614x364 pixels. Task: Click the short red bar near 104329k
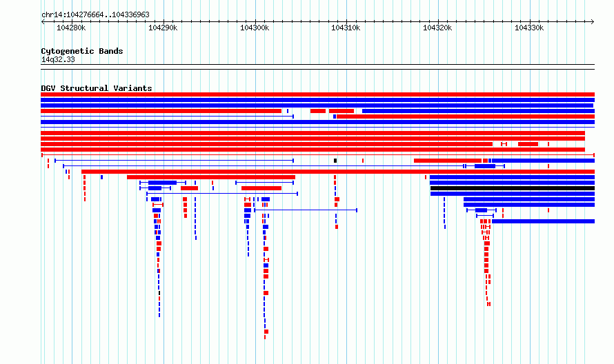click(x=528, y=144)
